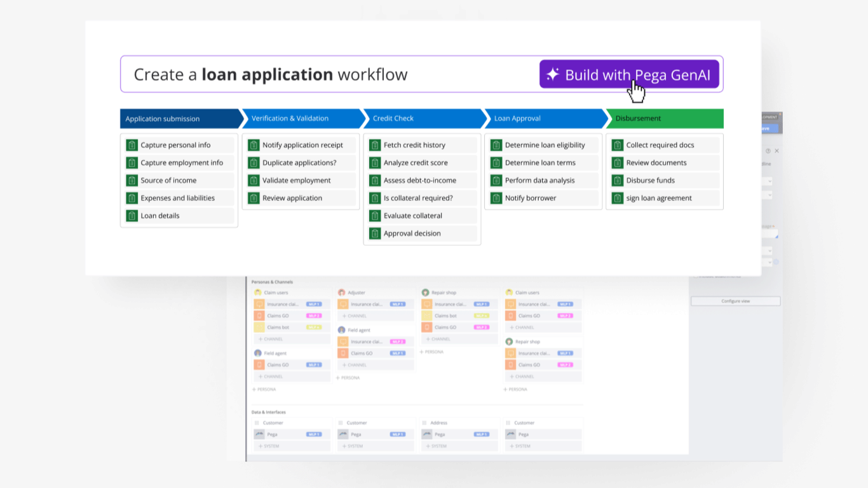Screen dimensions: 868x488
Task: Select the green Disbursement stage header
Action: [x=664, y=119]
